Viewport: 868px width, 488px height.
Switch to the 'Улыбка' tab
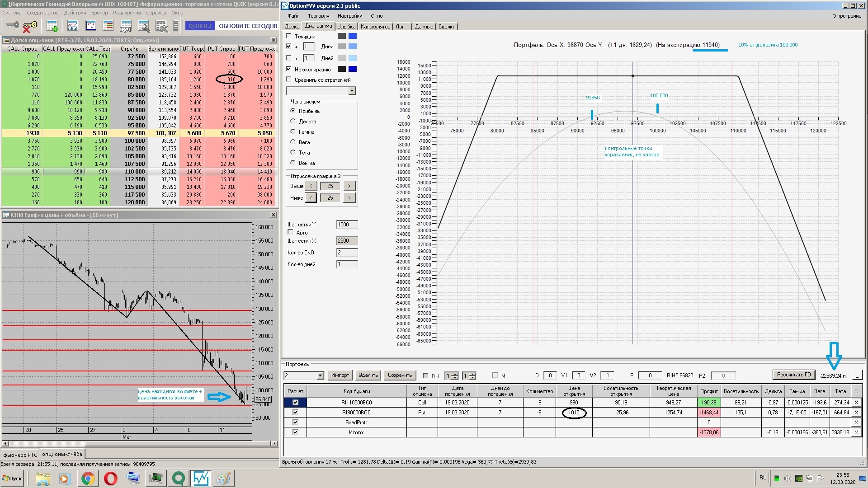click(346, 27)
